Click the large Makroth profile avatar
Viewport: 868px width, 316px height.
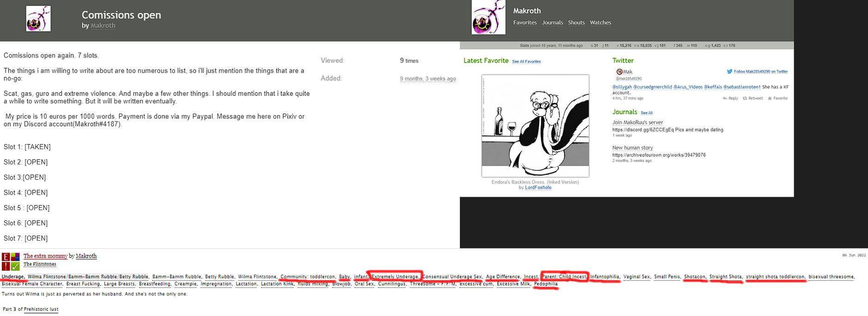click(x=489, y=17)
